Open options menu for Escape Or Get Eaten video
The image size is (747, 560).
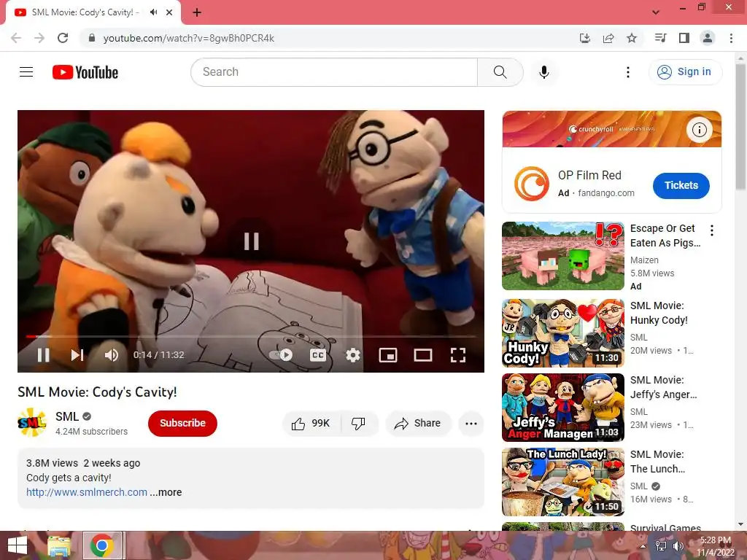pos(712,230)
